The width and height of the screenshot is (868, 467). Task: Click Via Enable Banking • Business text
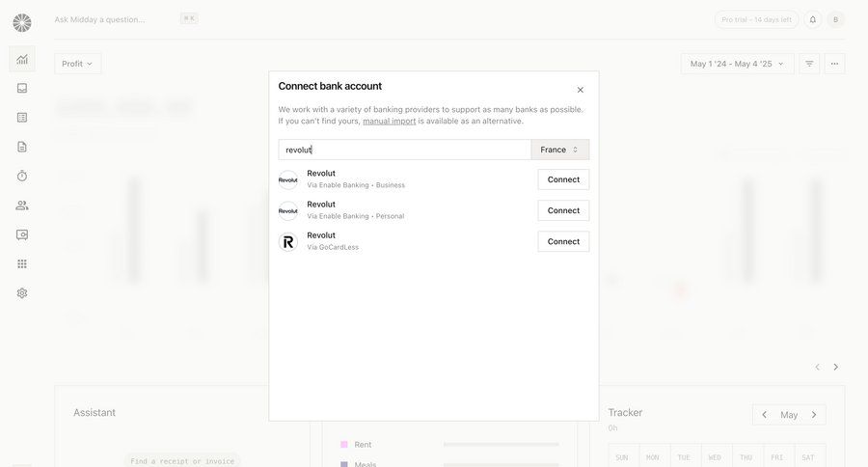pyautogui.click(x=356, y=185)
